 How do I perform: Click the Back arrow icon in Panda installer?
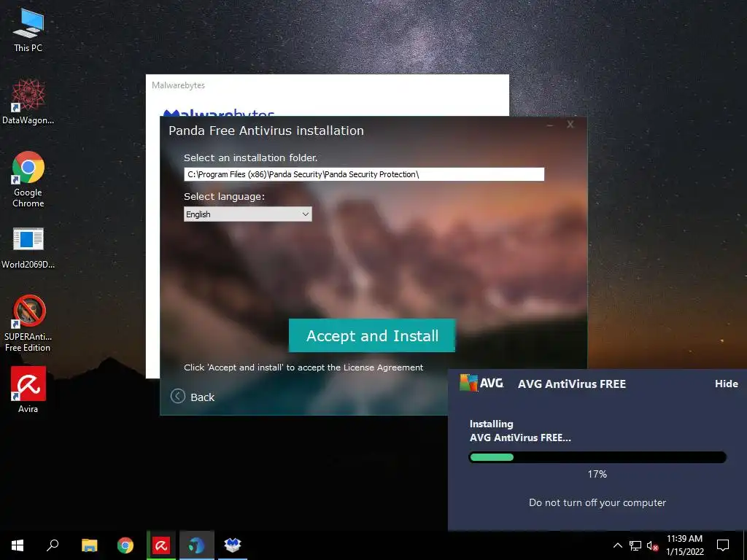178,396
